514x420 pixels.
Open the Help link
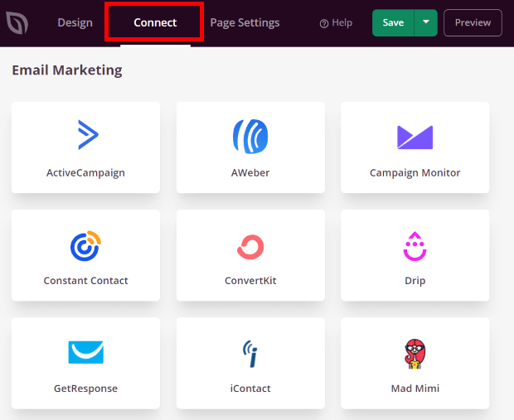336,23
